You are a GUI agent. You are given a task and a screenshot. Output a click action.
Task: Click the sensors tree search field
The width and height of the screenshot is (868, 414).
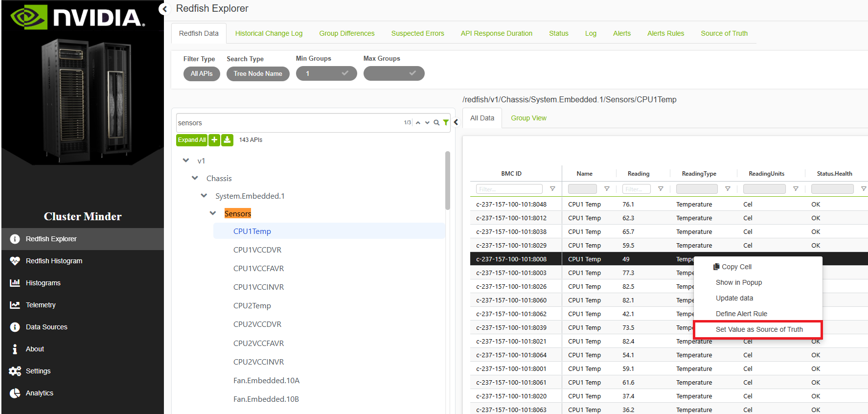click(x=290, y=123)
